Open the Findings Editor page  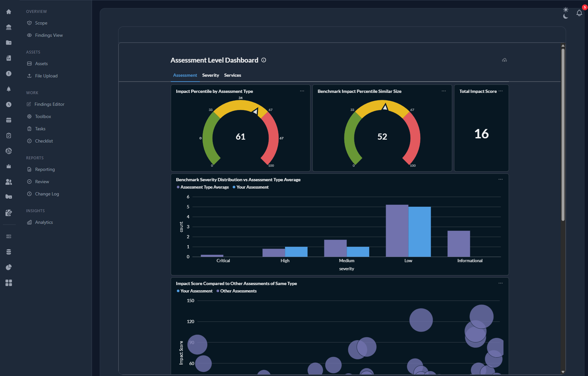[x=49, y=104]
